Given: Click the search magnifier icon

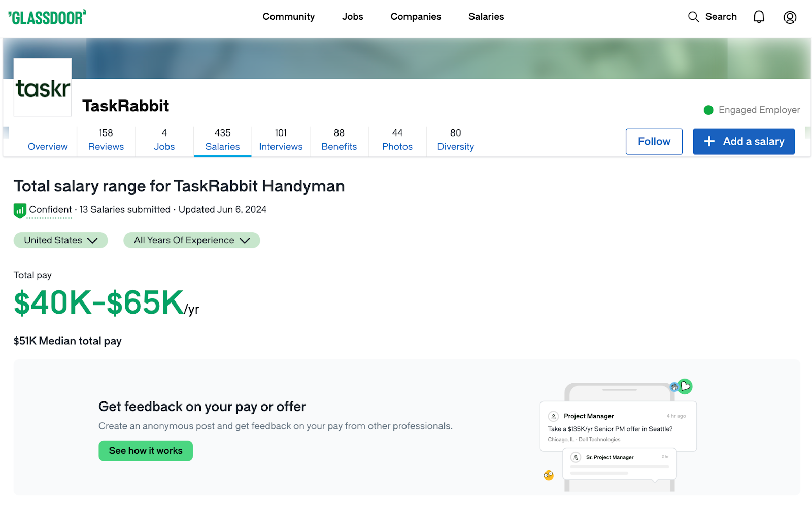Looking at the screenshot, I should pyautogui.click(x=693, y=17).
